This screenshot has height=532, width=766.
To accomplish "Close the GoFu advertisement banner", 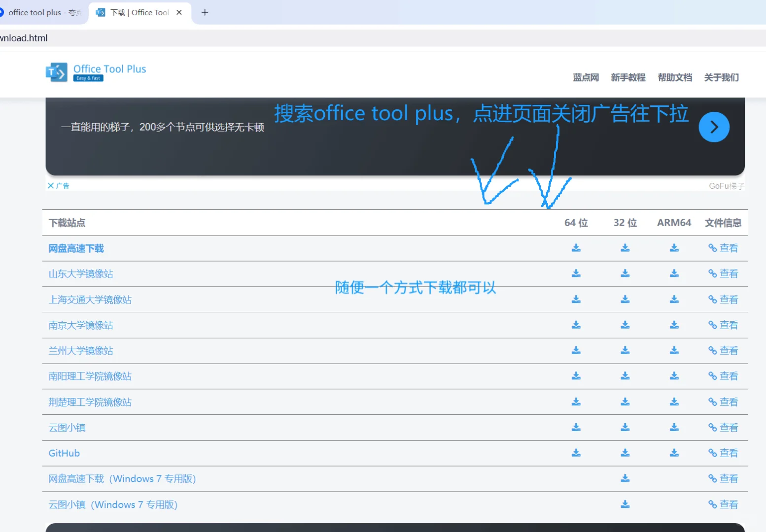I will pyautogui.click(x=51, y=185).
